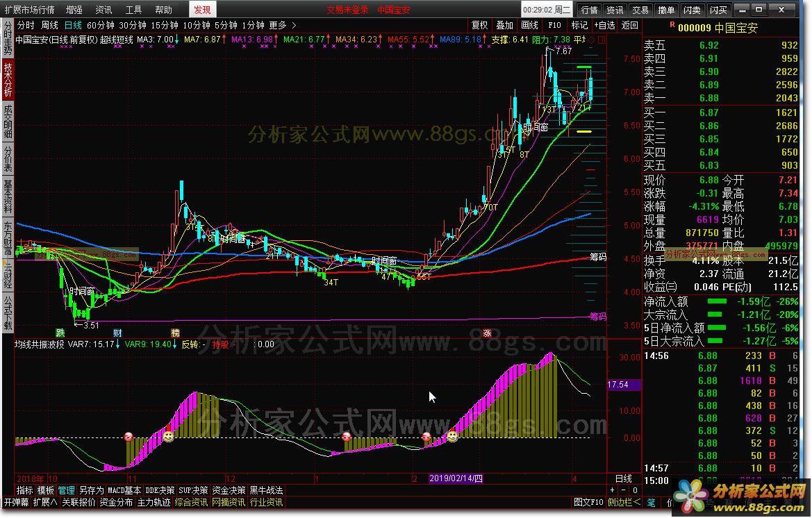This screenshot has height=518, width=812.
Task: Zoom in the chart with + button
Action: click(613, 491)
